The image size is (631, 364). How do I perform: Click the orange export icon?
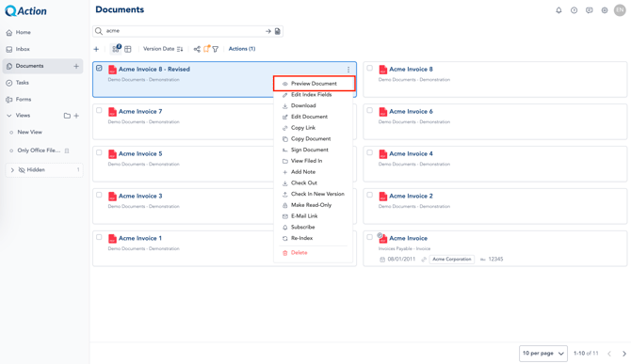[206, 49]
